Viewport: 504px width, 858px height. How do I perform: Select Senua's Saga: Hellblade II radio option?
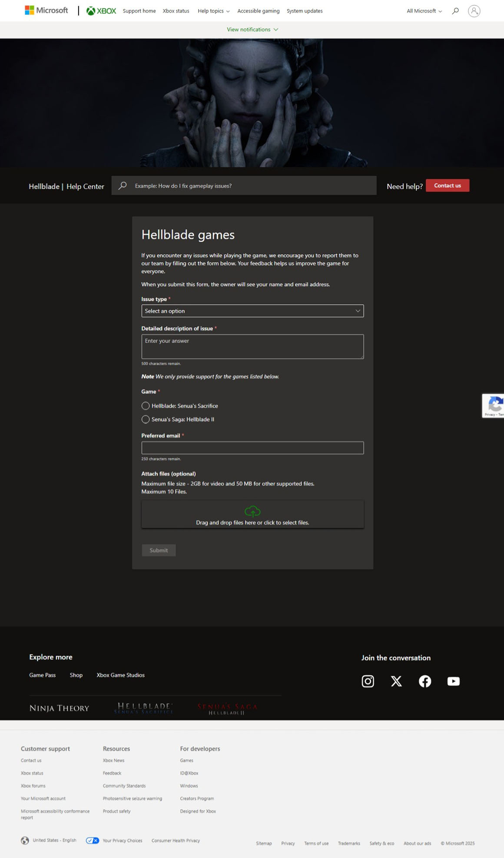click(146, 419)
